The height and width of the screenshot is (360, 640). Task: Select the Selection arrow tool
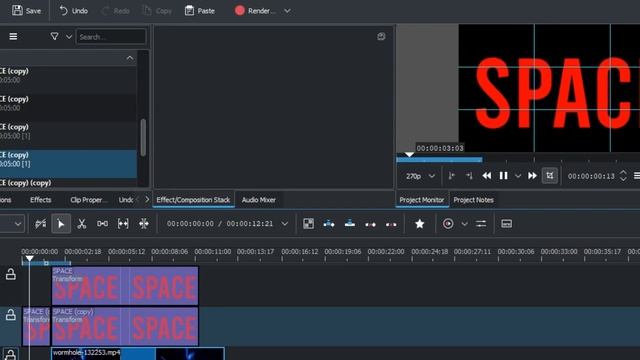click(x=61, y=224)
